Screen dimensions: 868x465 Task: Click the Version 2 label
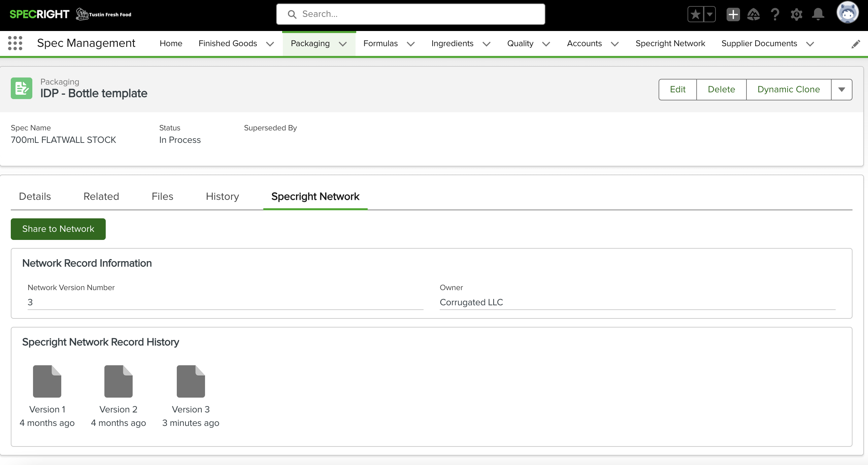[x=118, y=409]
